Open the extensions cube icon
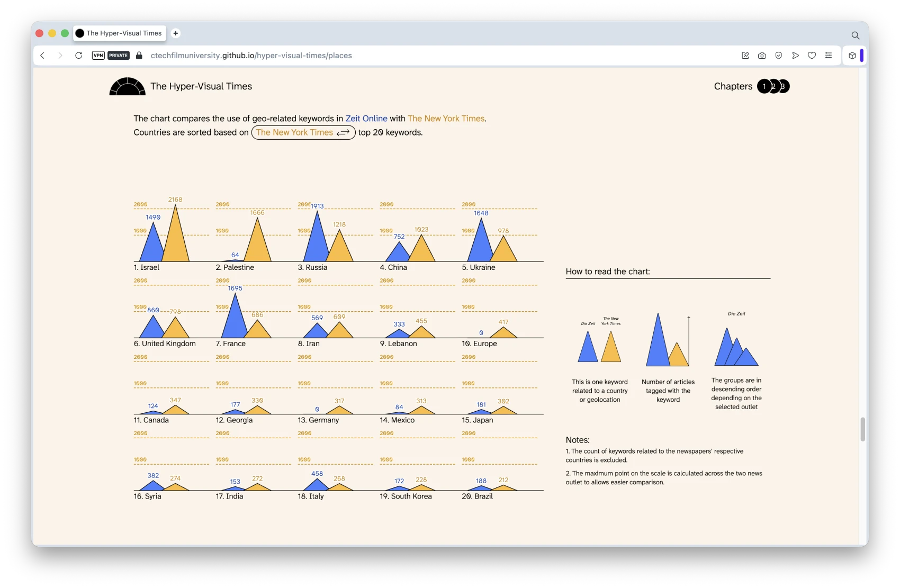 pos(852,56)
